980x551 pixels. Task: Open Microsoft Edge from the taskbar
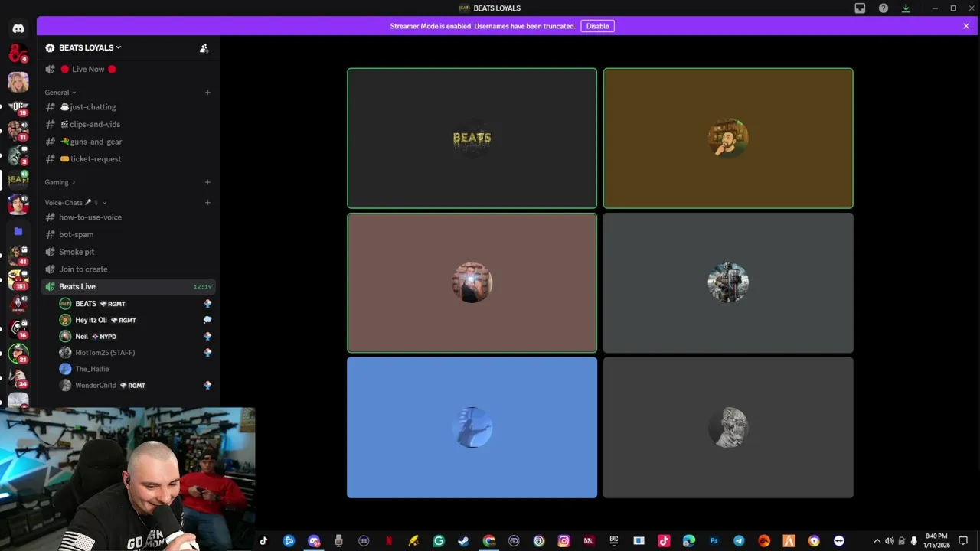[x=688, y=541]
